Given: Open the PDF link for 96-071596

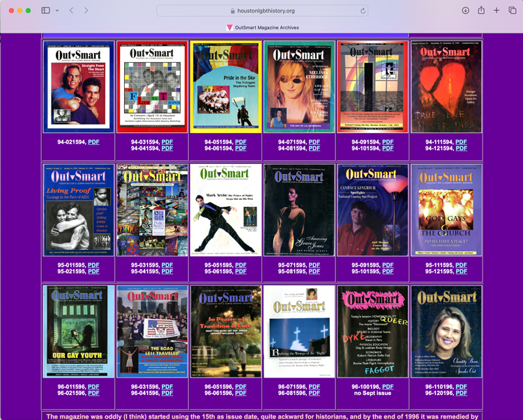Looking at the screenshot, I should (314, 387).
